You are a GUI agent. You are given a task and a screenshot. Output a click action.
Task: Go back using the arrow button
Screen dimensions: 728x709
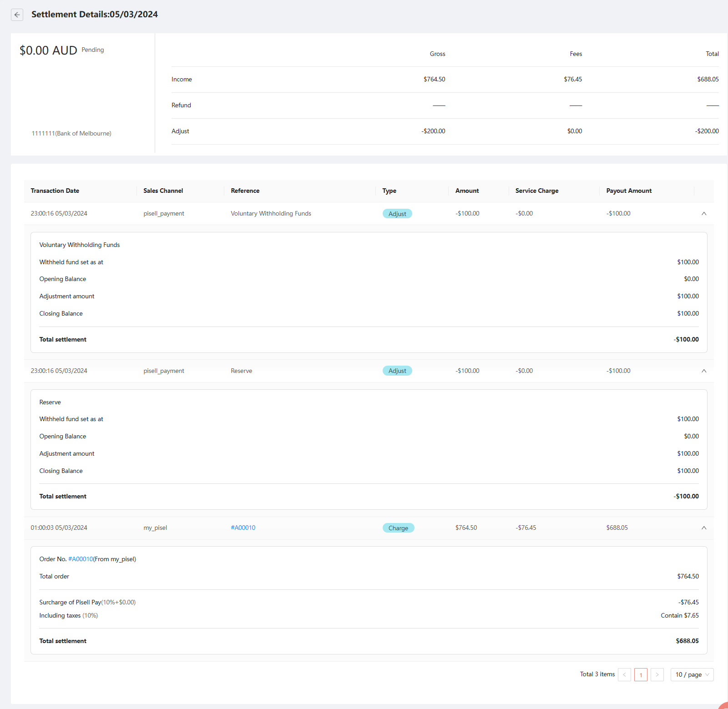[17, 15]
